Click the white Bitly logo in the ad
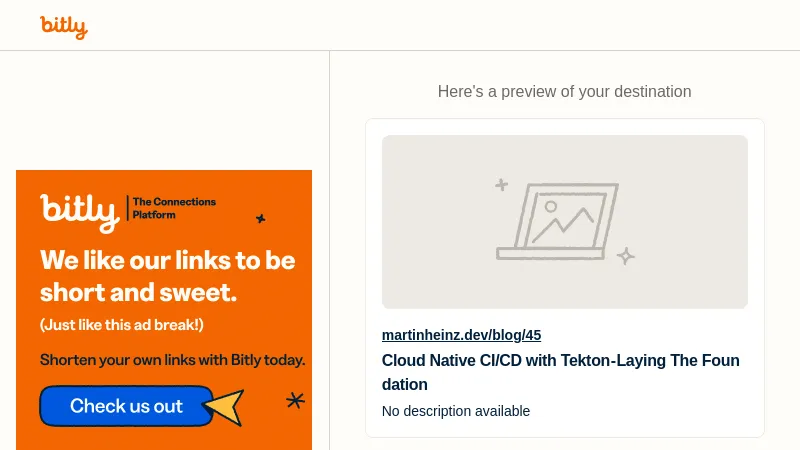This screenshot has height=450, width=800. point(79,210)
